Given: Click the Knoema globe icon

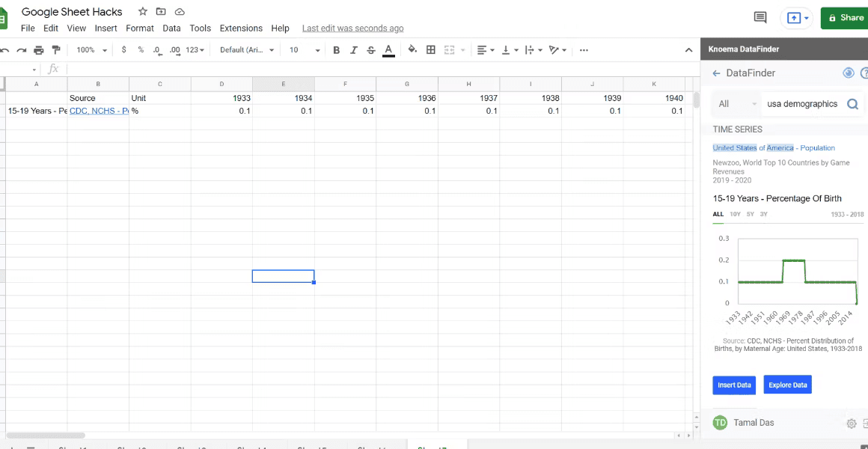Looking at the screenshot, I should click(x=848, y=73).
